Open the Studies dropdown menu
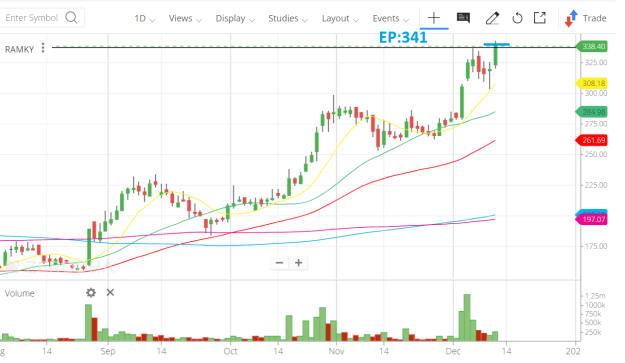 pos(288,18)
